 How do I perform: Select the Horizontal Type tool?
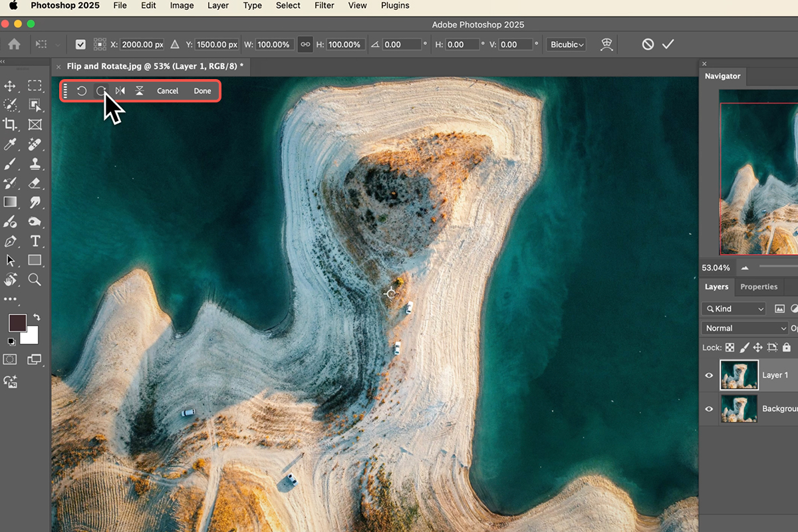35,241
